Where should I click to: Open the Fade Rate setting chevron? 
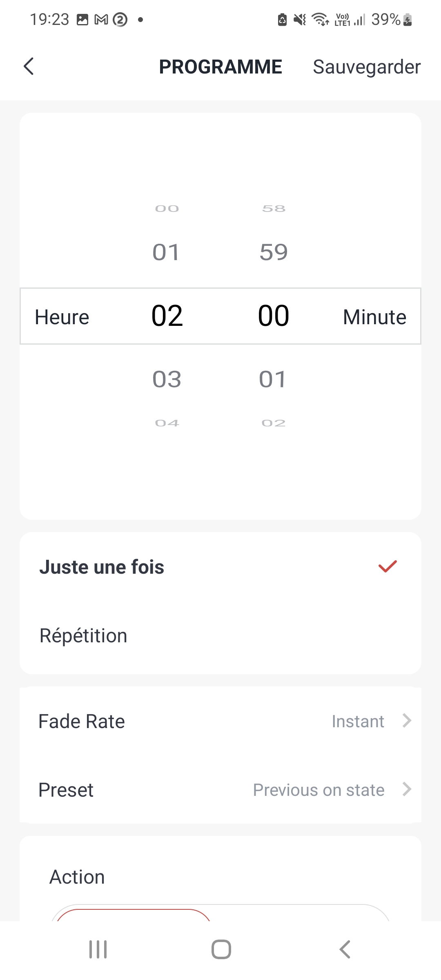[407, 721]
